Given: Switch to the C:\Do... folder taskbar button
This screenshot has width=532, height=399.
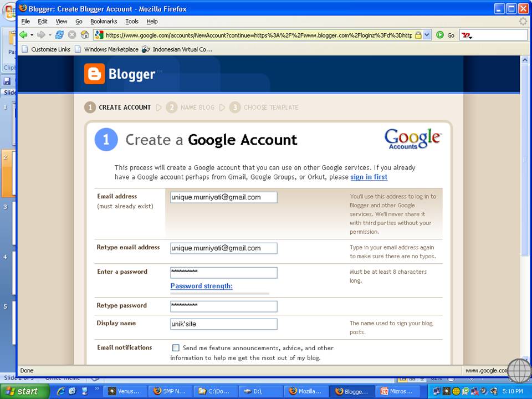Looking at the screenshot, I should point(215,391).
